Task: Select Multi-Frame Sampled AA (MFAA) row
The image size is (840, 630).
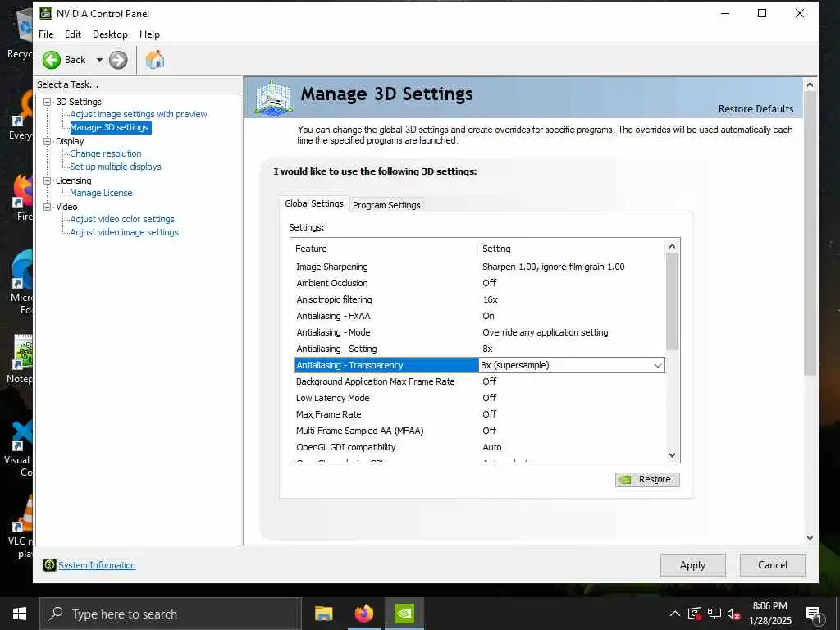Action: (480, 431)
